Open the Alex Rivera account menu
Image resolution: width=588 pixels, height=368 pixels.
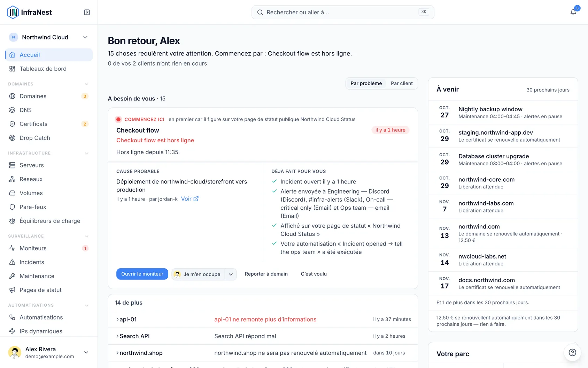(49, 352)
